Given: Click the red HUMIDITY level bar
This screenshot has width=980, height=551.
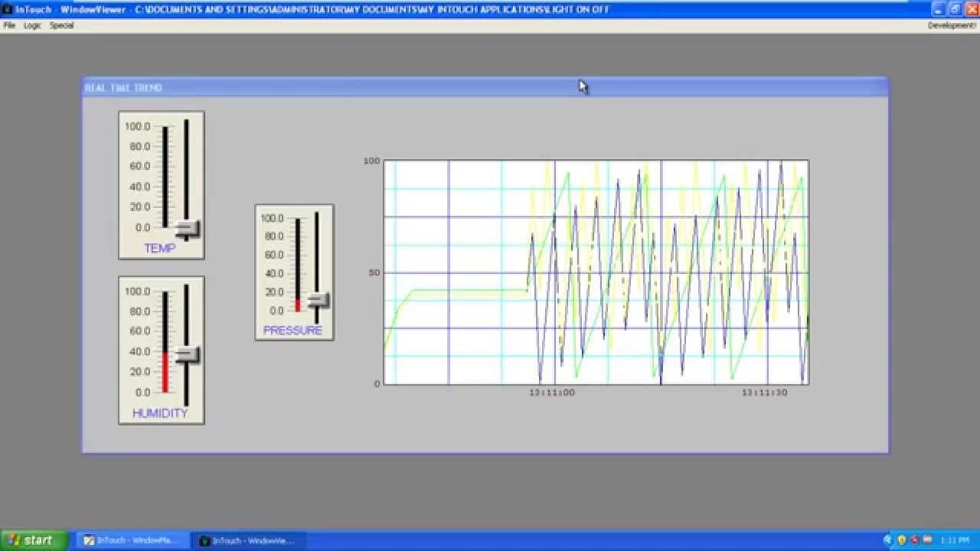Looking at the screenshot, I should (x=165, y=373).
